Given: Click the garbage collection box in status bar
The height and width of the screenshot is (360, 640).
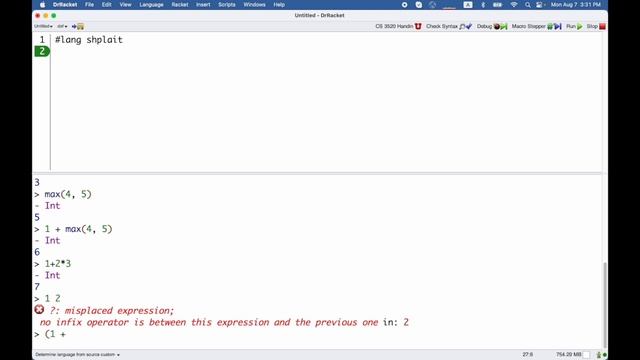Looking at the screenshot, I should (x=587, y=354).
